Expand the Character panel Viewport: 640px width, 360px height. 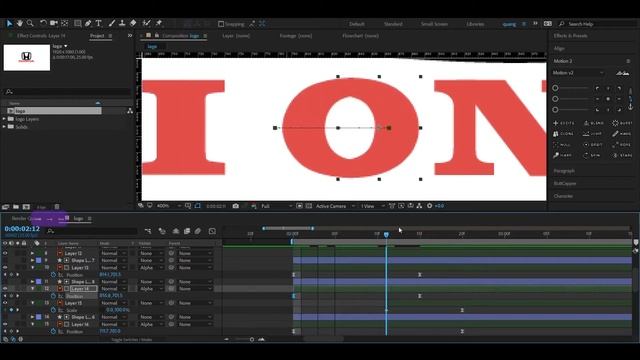(563, 196)
